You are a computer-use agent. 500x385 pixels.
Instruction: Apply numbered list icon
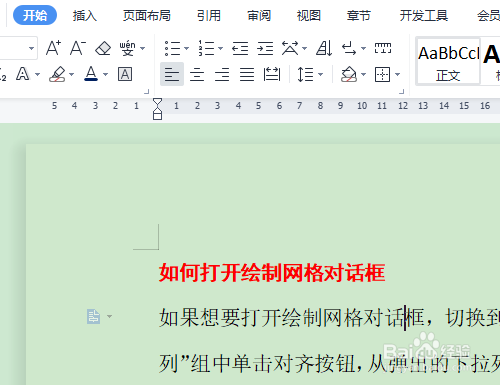pos(206,48)
